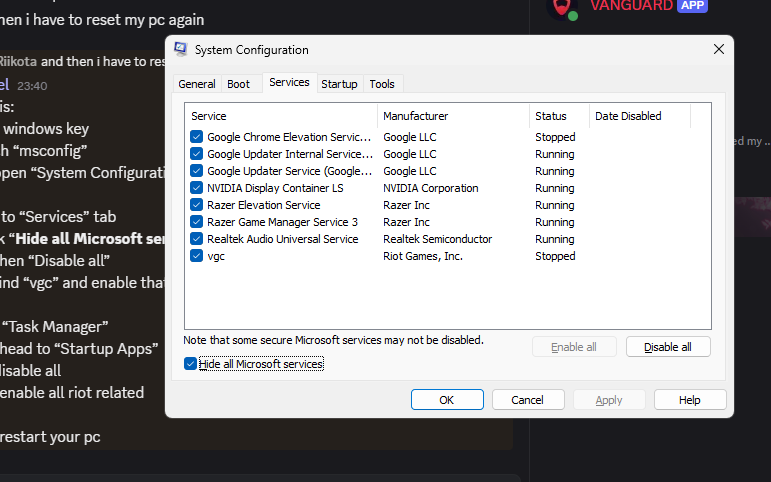Uncheck NVIDIA Display Container LS service
Image resolution: width=771 pixels, height=482 pixels.
[196, 188]
